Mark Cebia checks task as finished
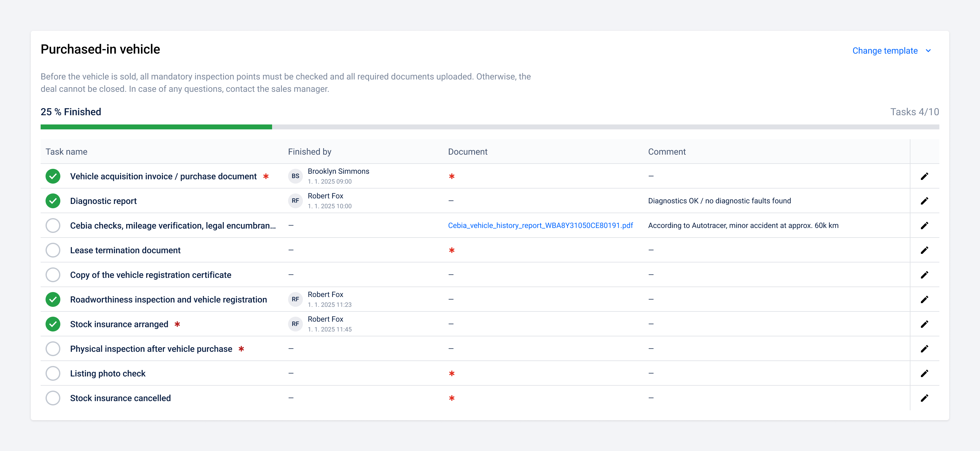The image size is (980, 451). 53,225
